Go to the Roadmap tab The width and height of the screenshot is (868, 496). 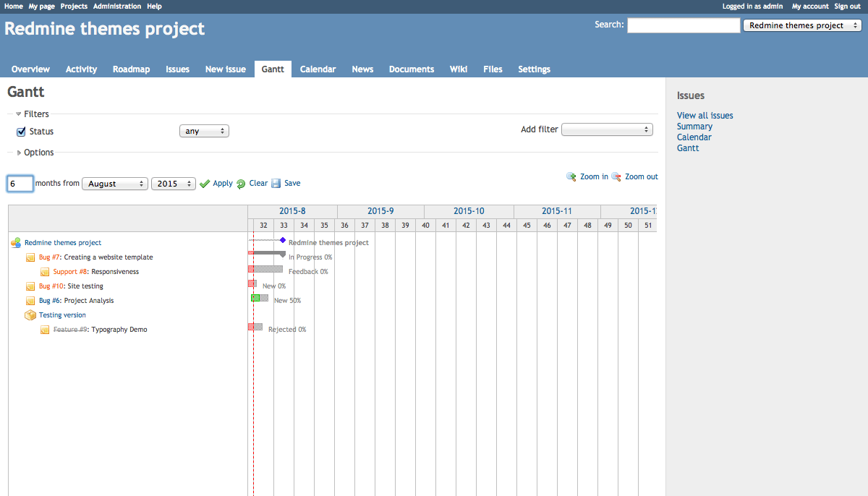tap(132, 69)
